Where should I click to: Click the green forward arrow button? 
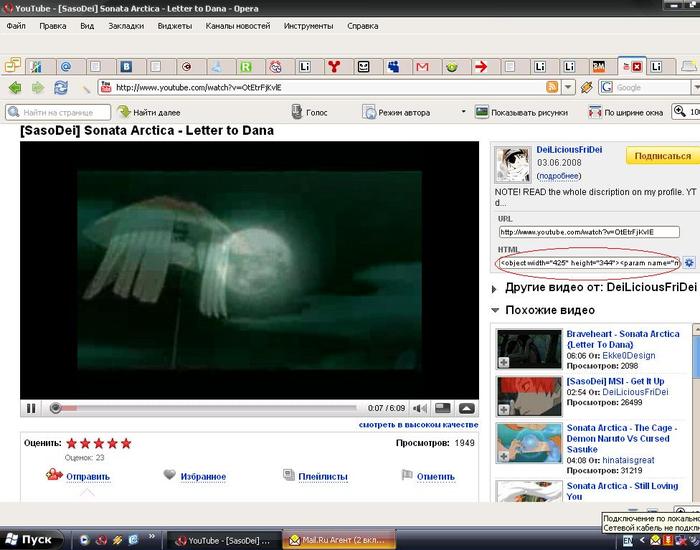tap(38, 88)
